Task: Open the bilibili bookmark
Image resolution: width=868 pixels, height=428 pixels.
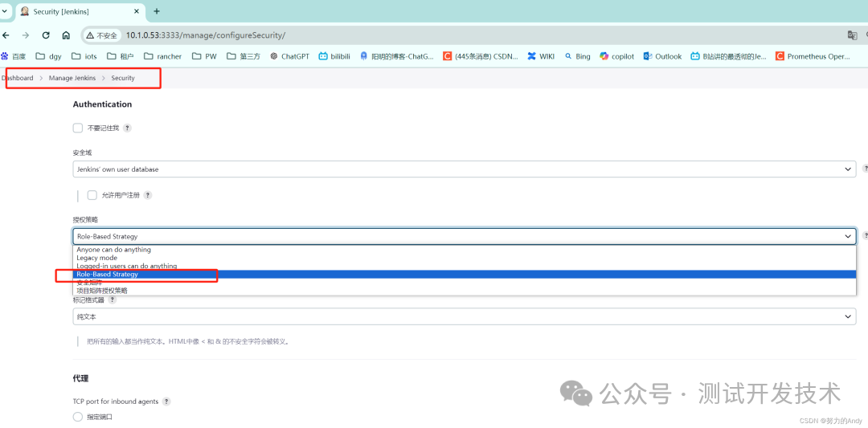Action: [x=334, y=56]
